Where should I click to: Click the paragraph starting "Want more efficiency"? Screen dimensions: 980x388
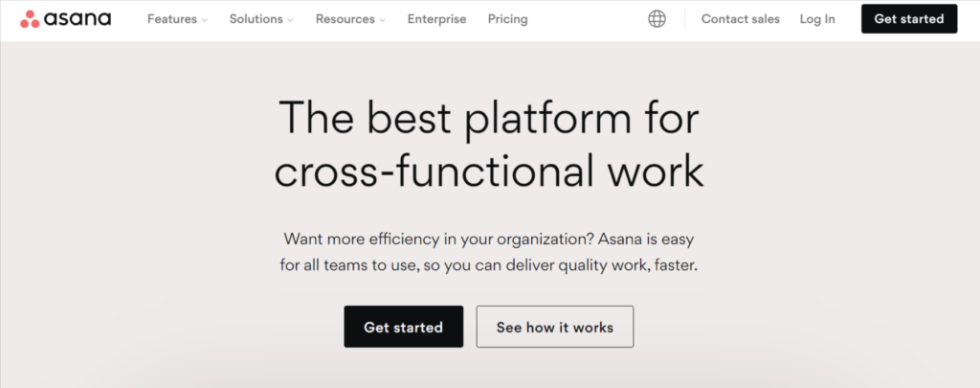coord(489,252)
